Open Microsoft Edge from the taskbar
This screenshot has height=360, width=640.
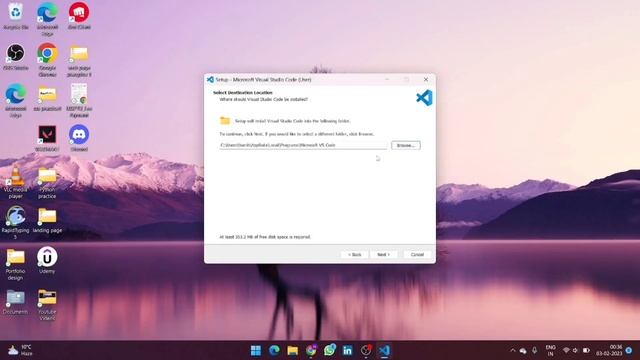pyautogui.click(x=274, y=350)
